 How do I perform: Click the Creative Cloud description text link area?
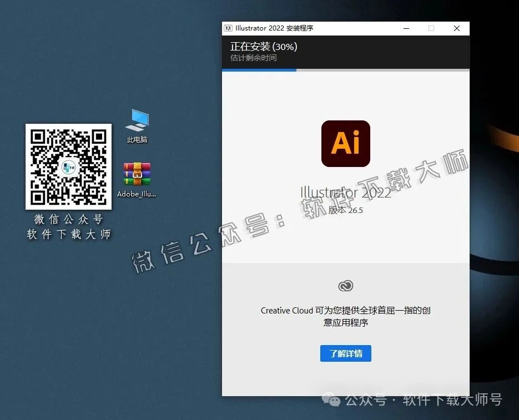click(x=345, y=316)
